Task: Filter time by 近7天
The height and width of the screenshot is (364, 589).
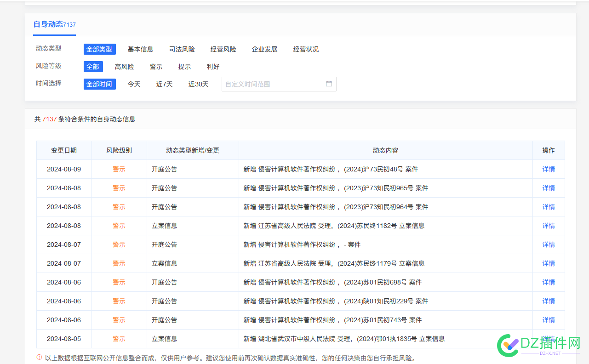Action: point(164,84)
